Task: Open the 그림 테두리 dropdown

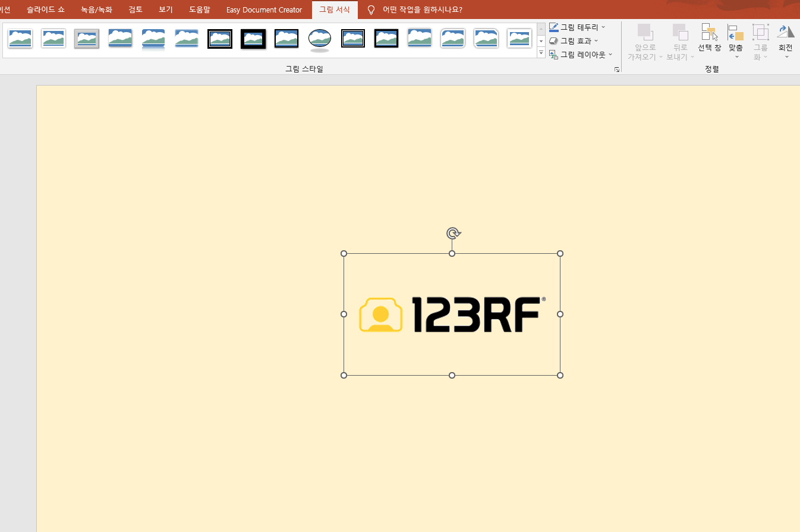Action: (x=577, y=27)
